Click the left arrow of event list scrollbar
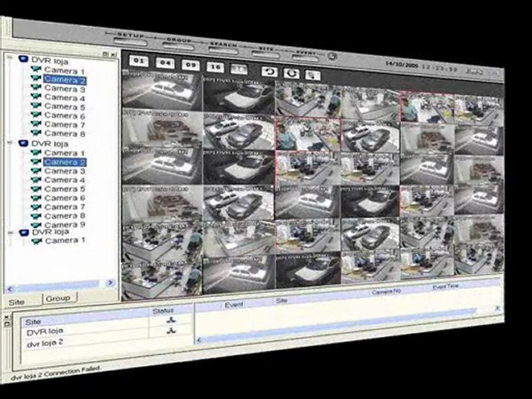 tap(199, 340)
